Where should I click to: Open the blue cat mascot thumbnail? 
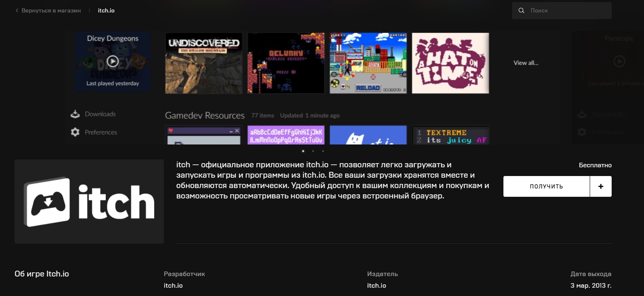pos(368,135)
